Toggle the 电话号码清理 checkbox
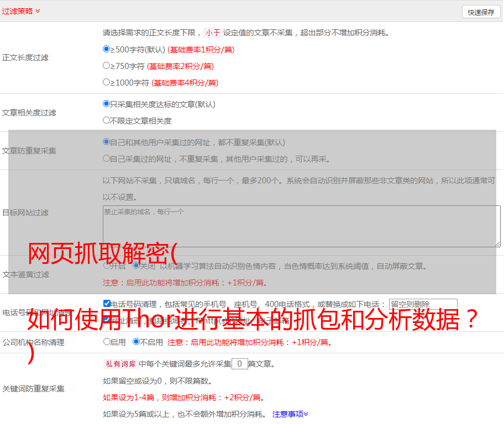504x424 pixels. pos(107,303)
